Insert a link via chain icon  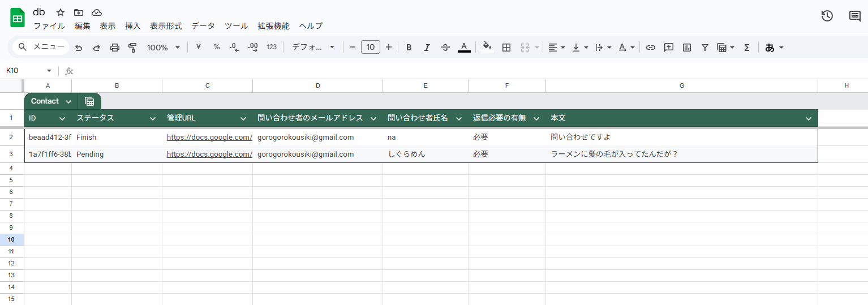coord(651,48)
